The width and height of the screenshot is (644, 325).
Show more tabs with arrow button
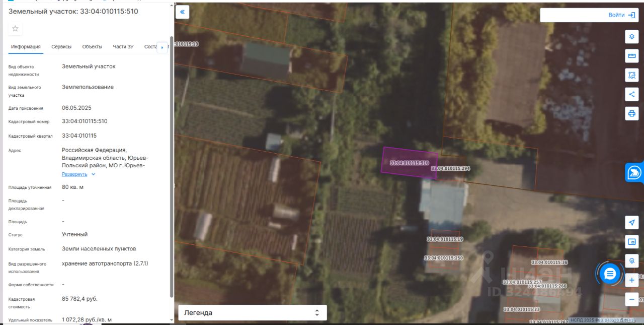pyautogui.click(x=162, y=47)
